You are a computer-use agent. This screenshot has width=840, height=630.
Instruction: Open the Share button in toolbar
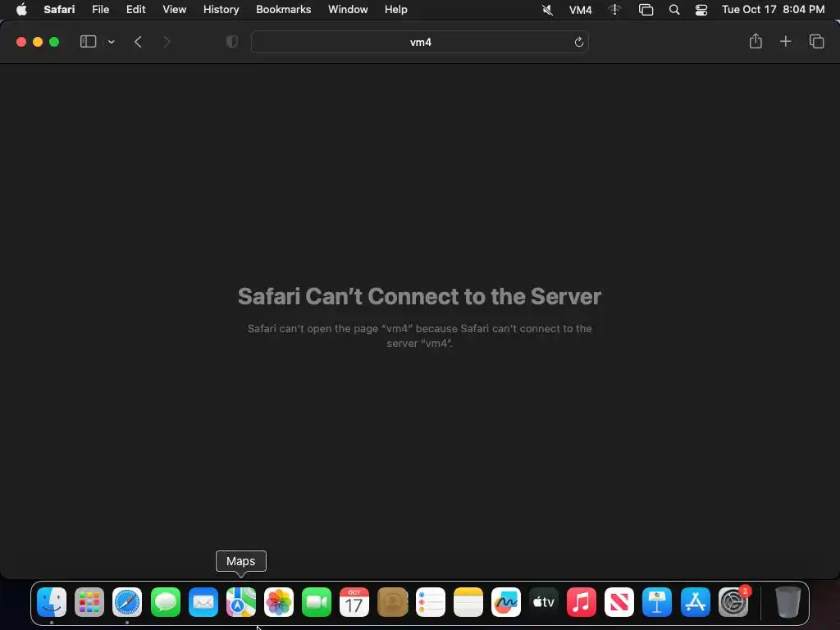pyautogui.click(x=756, y=41)
